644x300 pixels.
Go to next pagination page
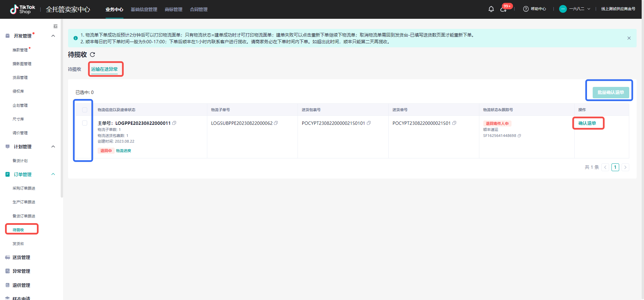pyautogui.click(x=625, y=167)
